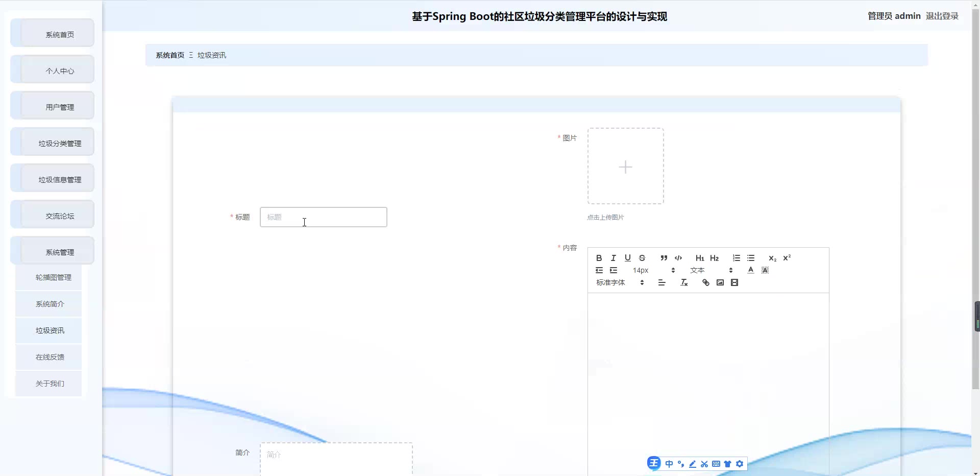
Task: Open the text alignment picker
Action: point(662,282)
